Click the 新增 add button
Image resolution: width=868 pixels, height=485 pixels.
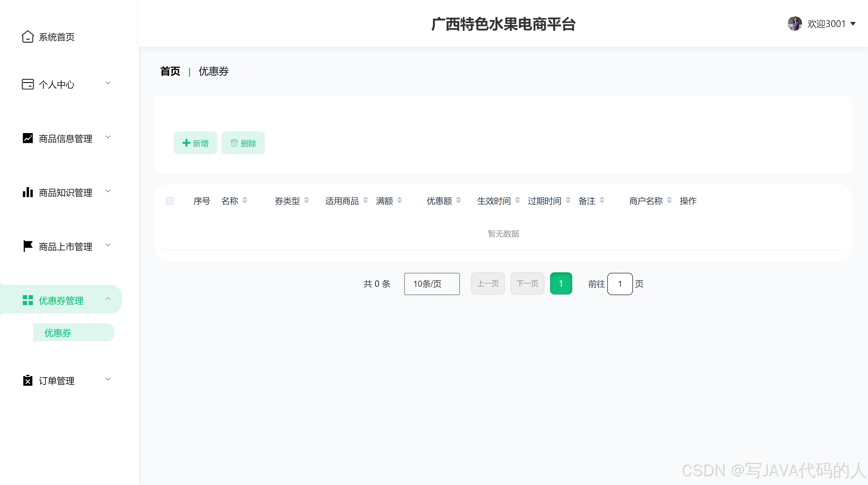[x=195, y=143]
